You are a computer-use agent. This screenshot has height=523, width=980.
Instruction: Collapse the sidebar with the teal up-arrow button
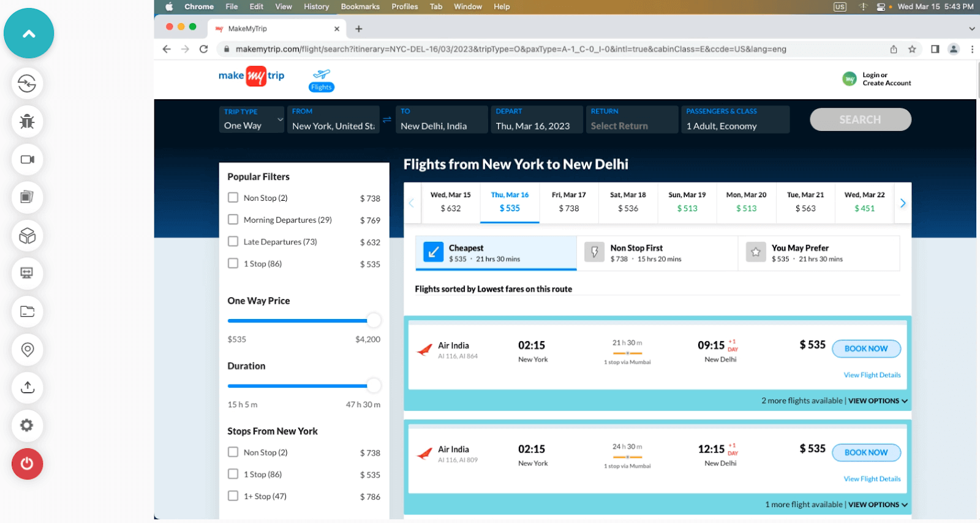(x=29, y=33)
